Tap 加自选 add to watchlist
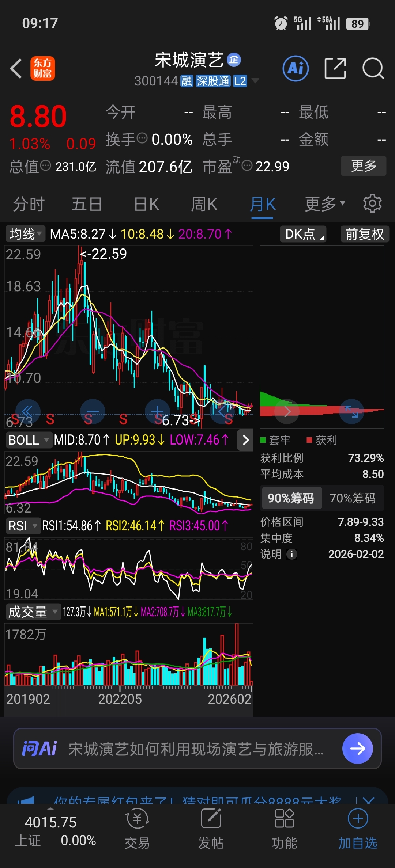Viewport: 395px width, 868px height. 358,829
